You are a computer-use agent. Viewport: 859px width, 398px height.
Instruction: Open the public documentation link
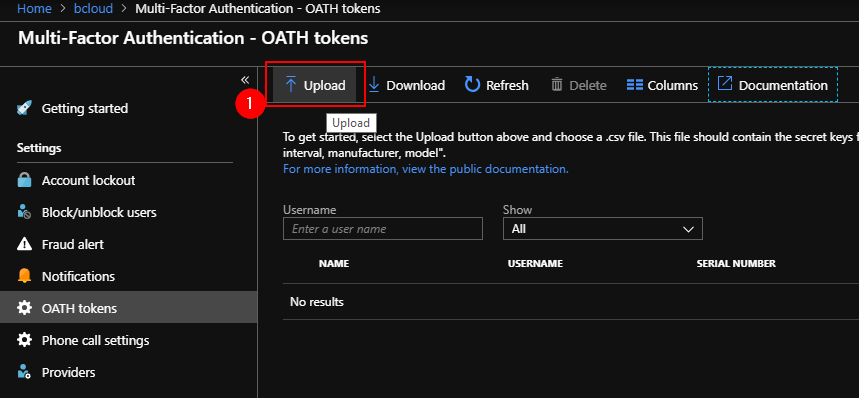pos(426,169)
